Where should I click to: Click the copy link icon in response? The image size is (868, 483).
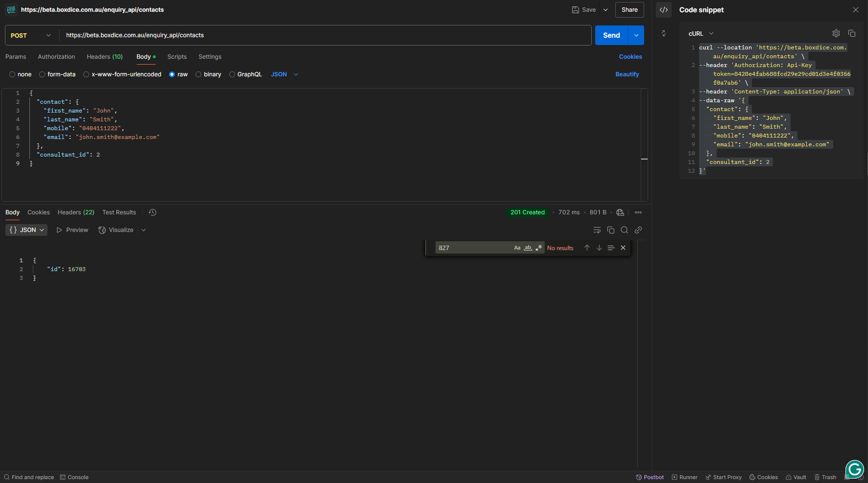[x=638, y=230]
